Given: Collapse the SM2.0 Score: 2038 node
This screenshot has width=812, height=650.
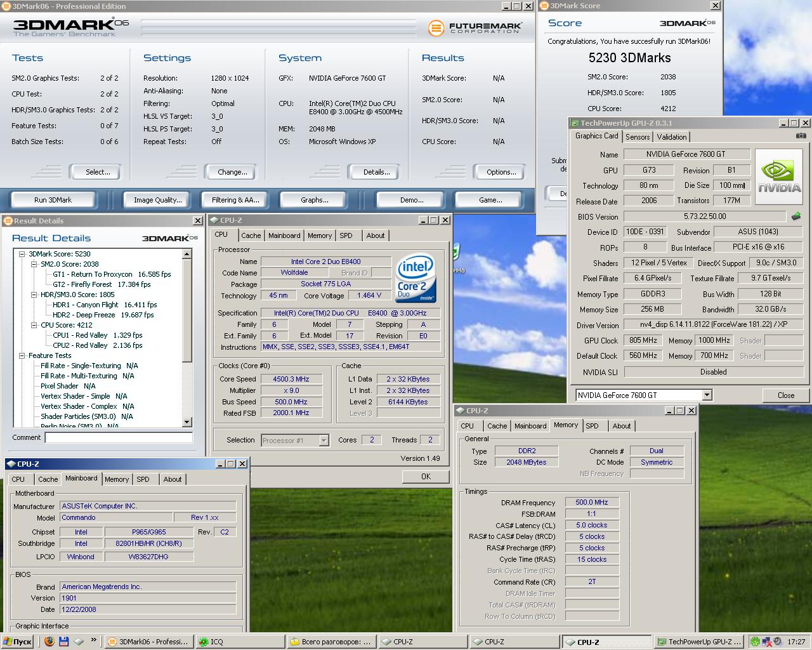Looking at the screenshot, I should click(34, 264).
